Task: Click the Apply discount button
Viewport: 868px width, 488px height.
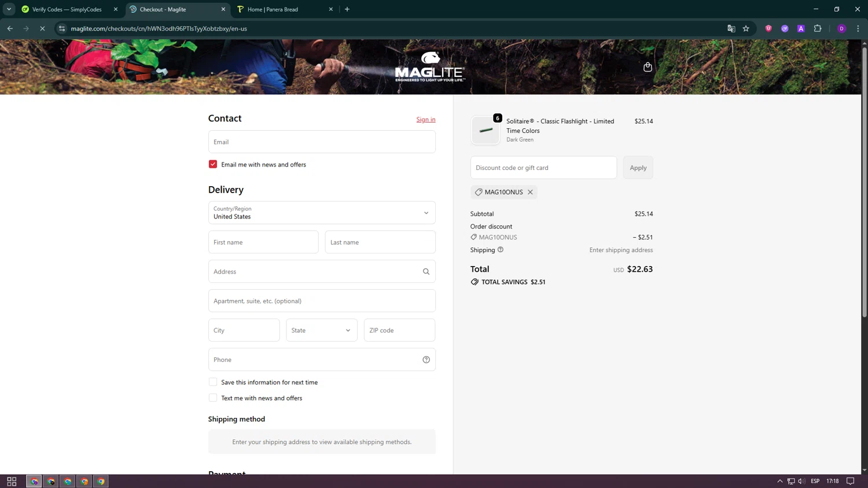Action: (638, 168)
